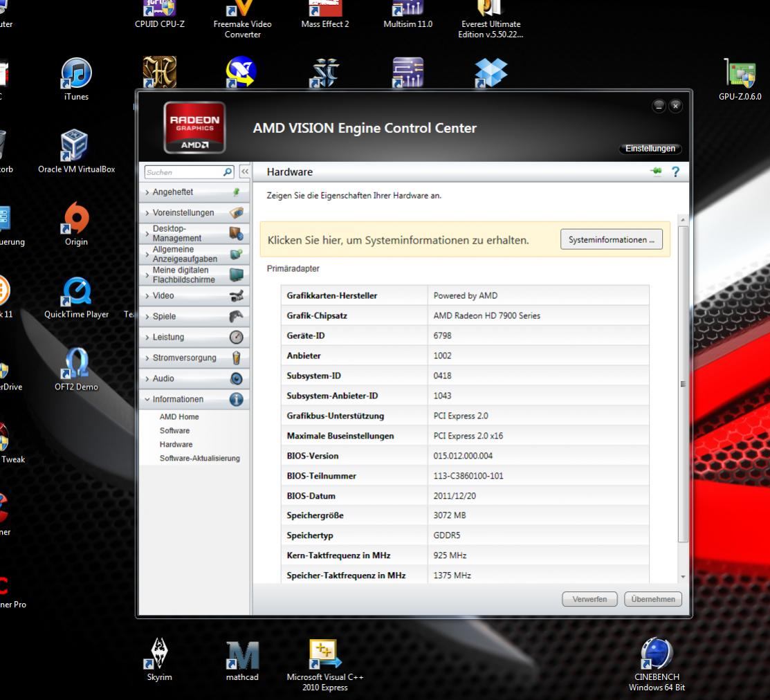The height and width of the screenshot is (700, 770).
Task: Launch Origin desktop shortcut
Action: pos(76,224)
